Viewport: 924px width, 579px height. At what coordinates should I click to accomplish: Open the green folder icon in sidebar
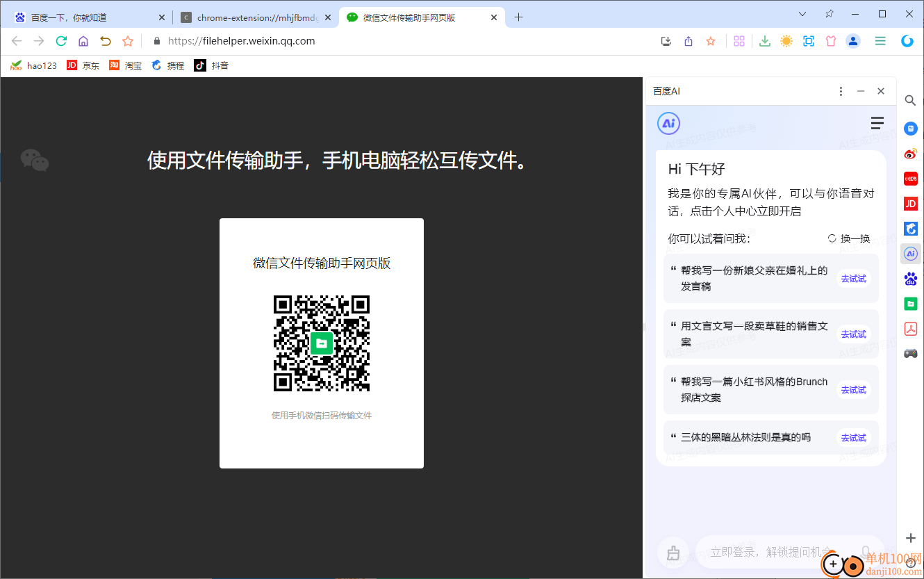pos(910,304)
